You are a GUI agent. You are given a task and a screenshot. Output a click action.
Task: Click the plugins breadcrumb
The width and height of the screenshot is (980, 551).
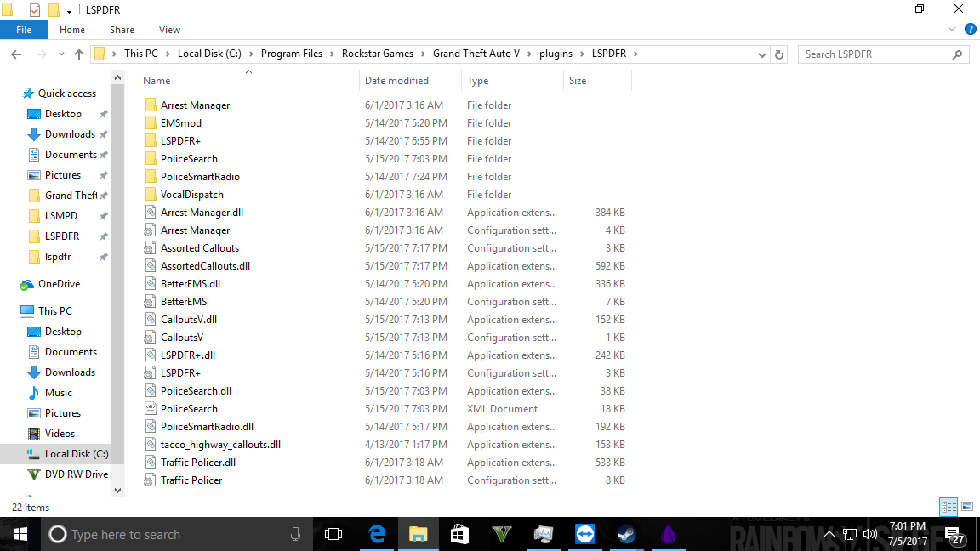[556, 54]
